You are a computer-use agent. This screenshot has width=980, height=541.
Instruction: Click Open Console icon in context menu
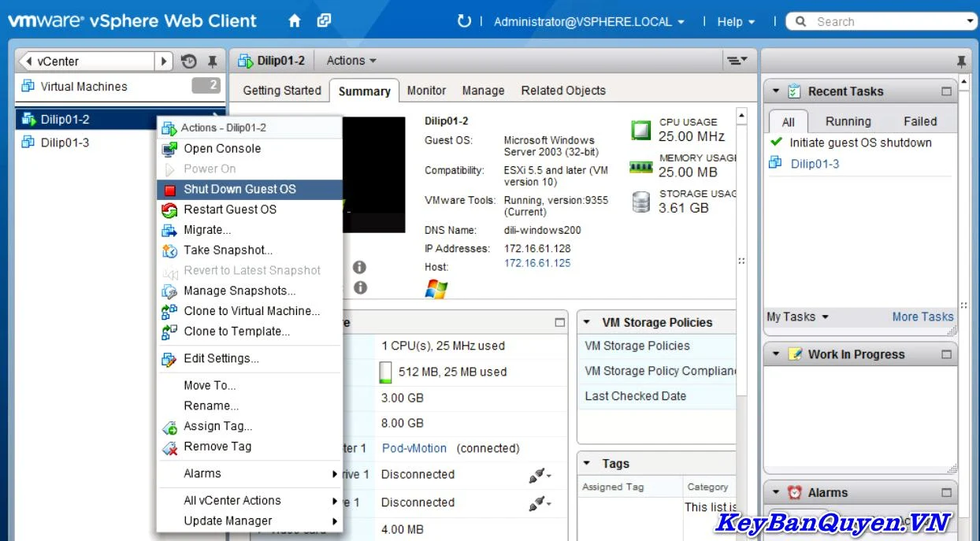click(169, 149)
